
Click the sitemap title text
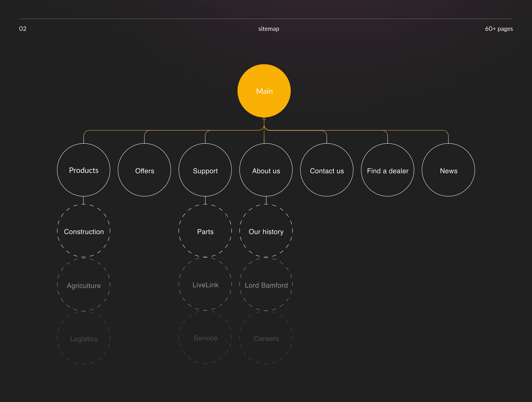(269, 29)
